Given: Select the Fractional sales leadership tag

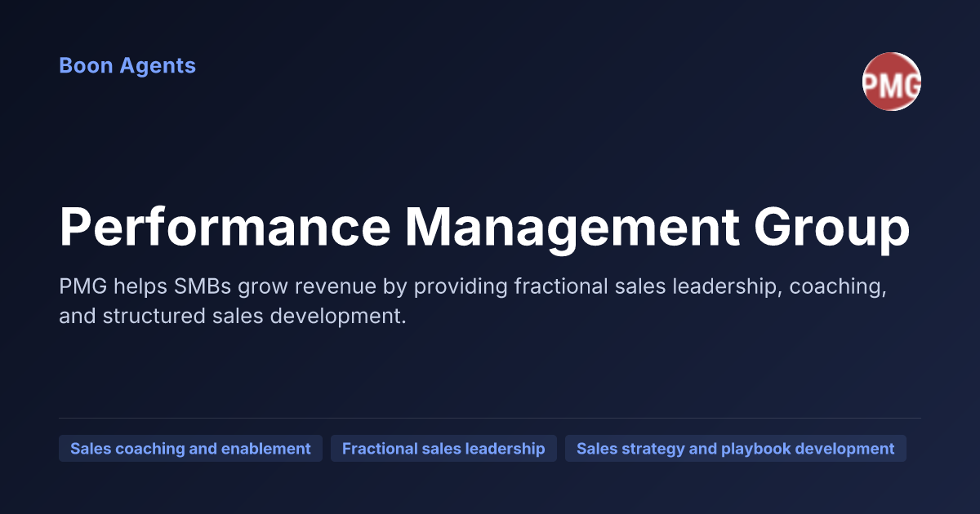Looking at the screenshot, I should (x=443, y=449).
